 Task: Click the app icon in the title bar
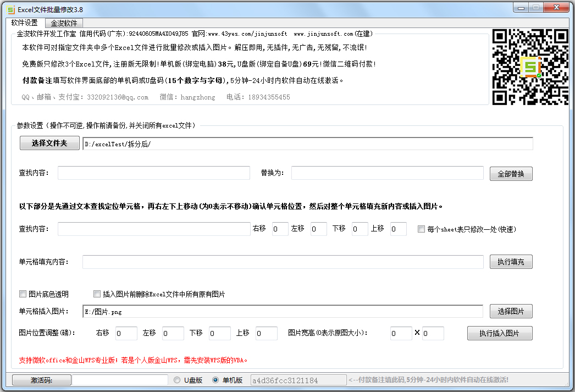(x=10, y=9)
